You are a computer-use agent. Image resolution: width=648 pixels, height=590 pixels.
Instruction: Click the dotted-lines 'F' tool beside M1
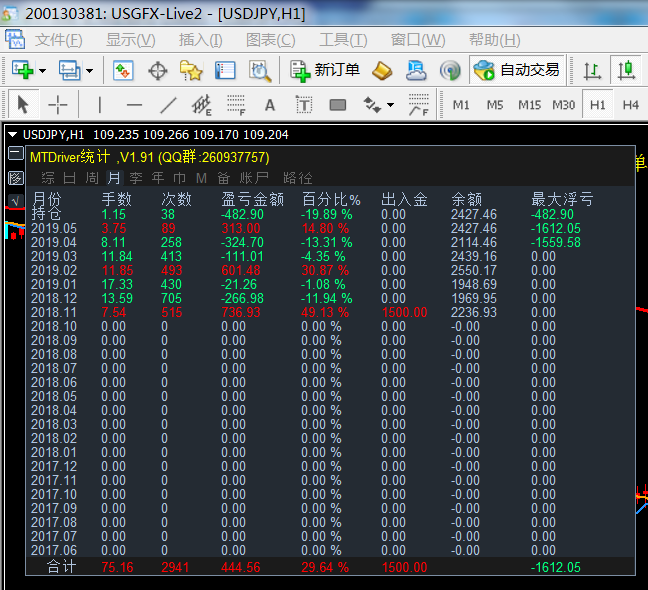419,105
